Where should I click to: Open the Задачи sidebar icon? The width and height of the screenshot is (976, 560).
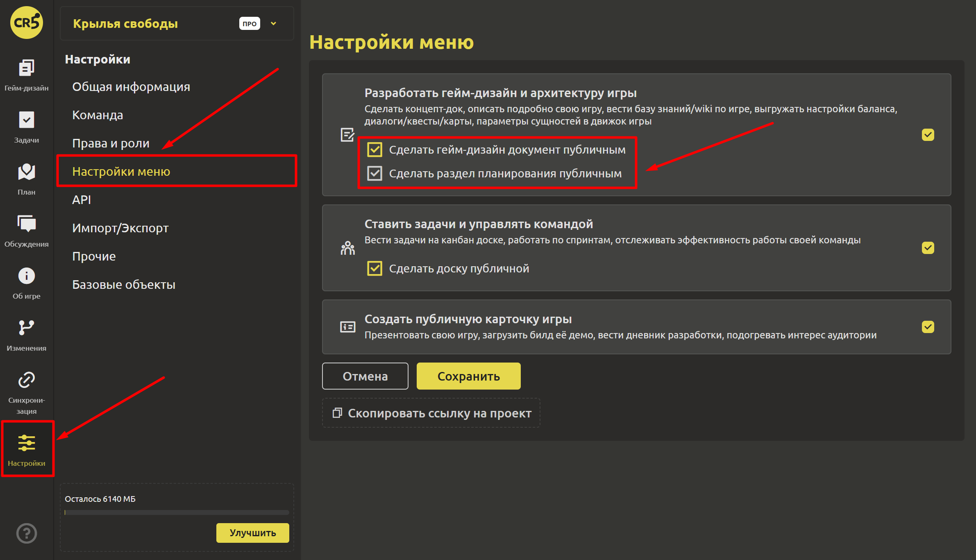(26, 127)
